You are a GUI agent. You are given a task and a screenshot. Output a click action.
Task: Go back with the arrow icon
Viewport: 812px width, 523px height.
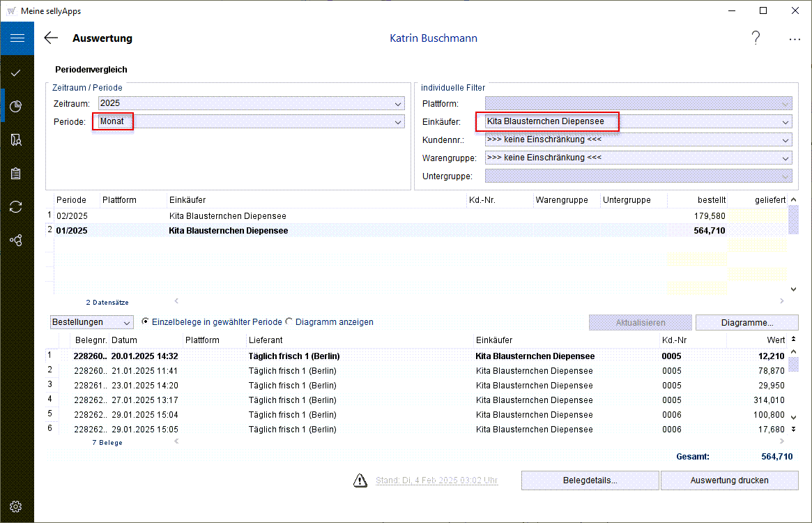51,38
